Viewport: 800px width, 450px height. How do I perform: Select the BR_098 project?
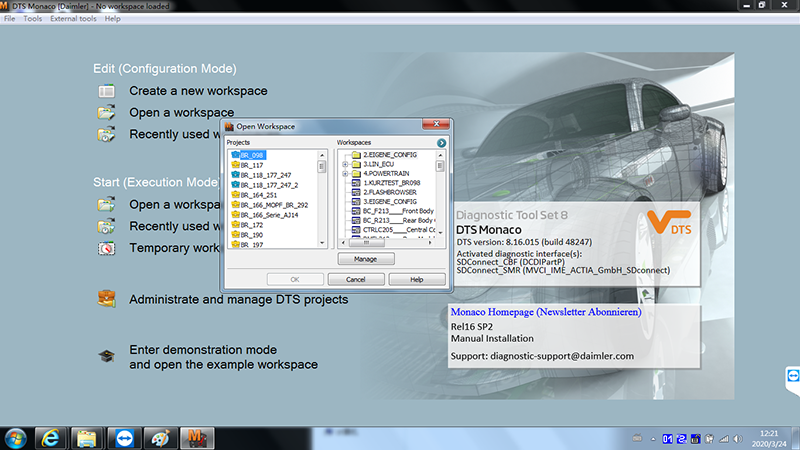(x=252, y=155)
